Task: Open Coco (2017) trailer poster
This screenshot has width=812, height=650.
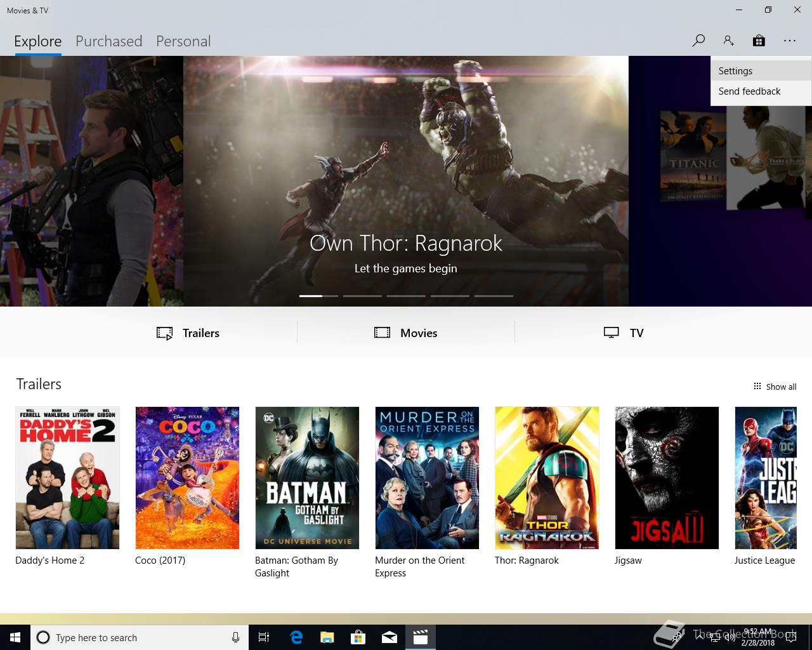Action: [x=187, y=478]
